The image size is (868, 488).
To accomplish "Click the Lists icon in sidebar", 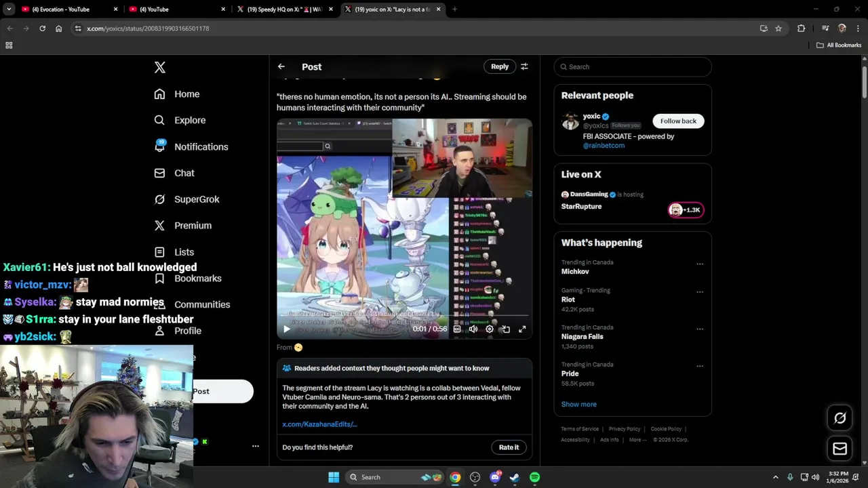I will (159, 252).
